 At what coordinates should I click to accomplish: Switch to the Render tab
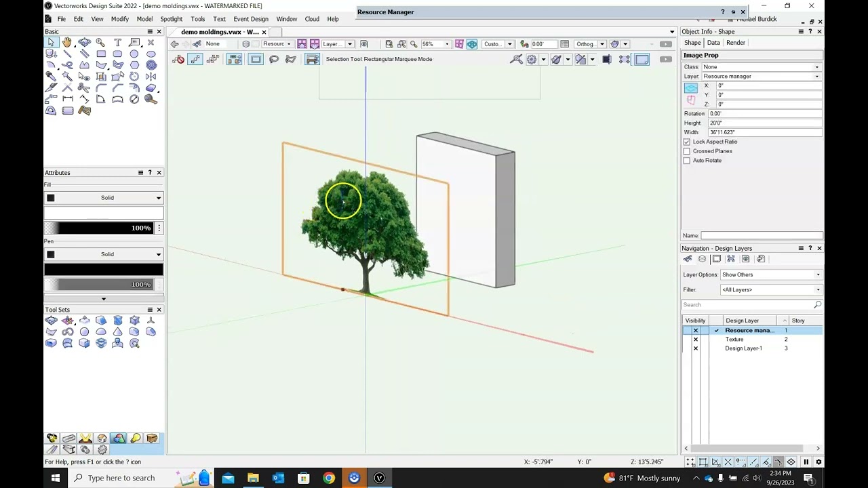click(736, 43)
